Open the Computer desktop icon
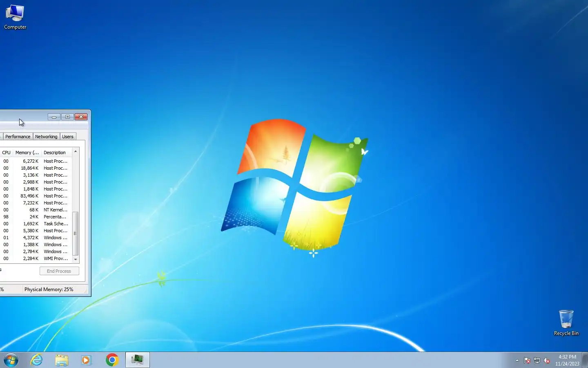 (15, 17)
